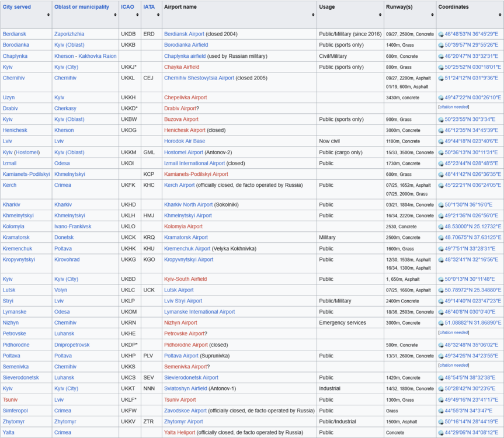
Task: Open Sviatoshyn Airfield link
Action: (x=186, y=388)
